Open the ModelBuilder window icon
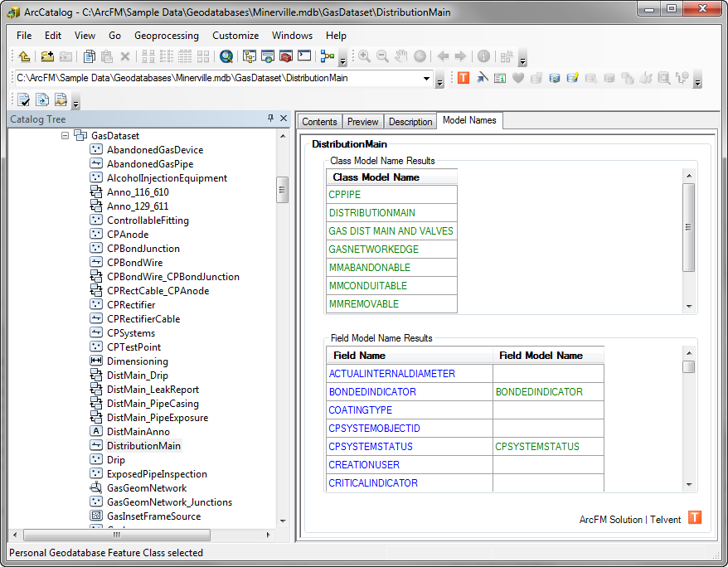 pyautogui.click(x=328, y=56)
